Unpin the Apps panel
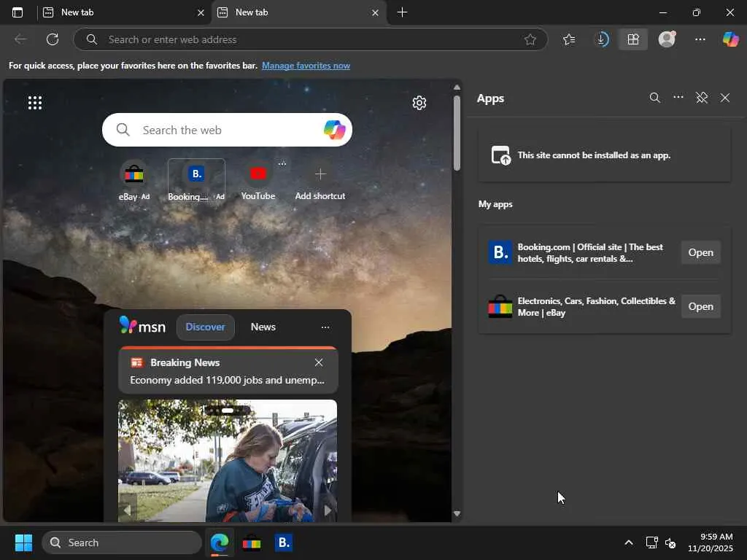Viewport: 747px width, 560px height. pos(702,98)
